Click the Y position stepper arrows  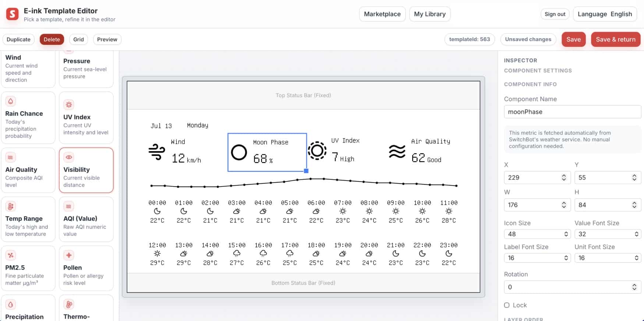(634, 178)
